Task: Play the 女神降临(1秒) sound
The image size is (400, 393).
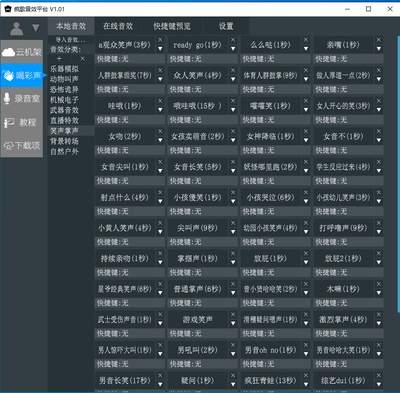Action: [270, 136]
